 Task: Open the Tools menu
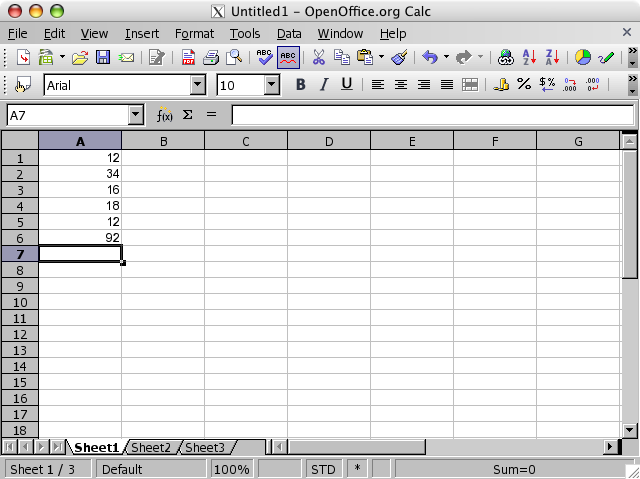(x=244, y=33)
